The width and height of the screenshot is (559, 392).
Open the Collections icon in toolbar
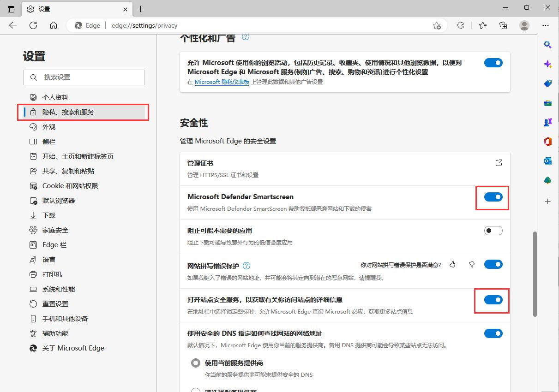tap(503, 25)
